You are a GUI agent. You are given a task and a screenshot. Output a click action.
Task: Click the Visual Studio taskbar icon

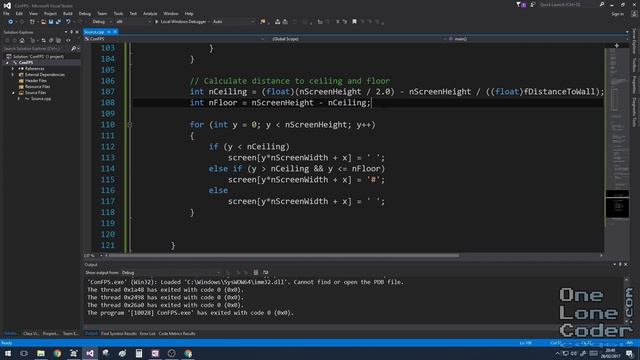90,353
